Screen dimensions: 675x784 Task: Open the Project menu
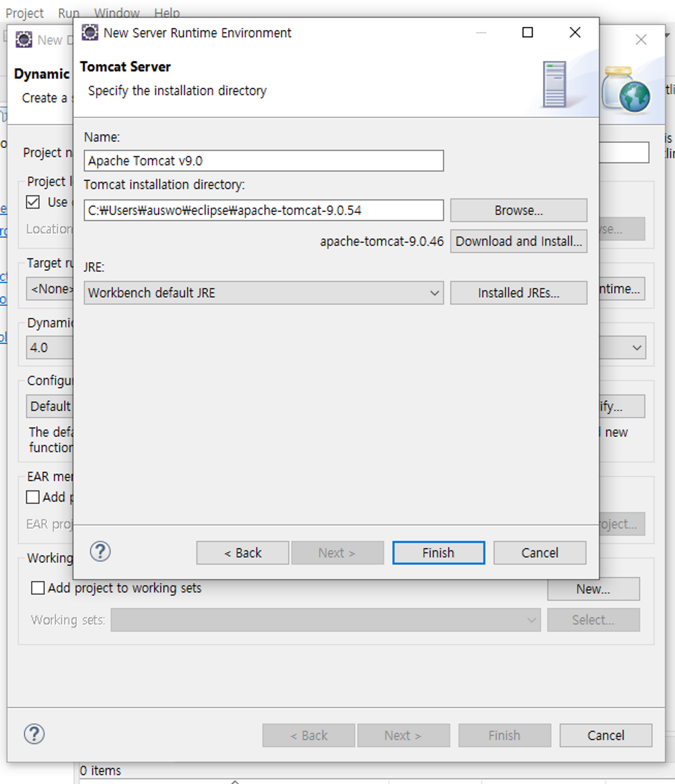[x=25, y=13]
